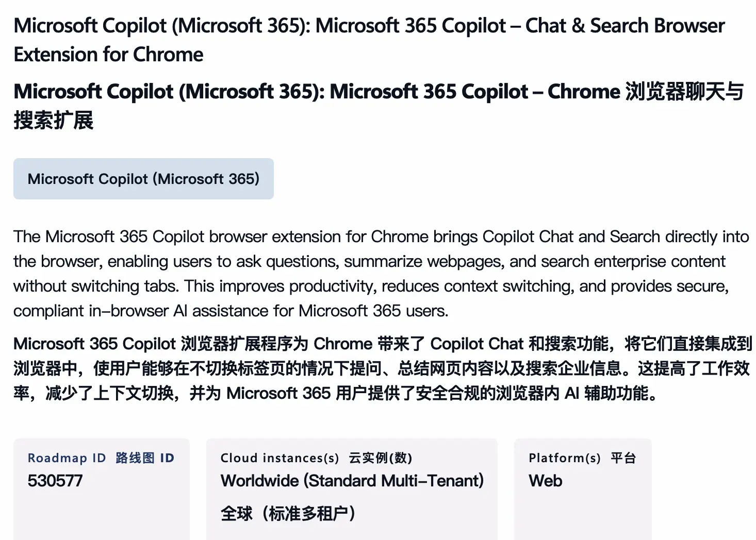Click the '云实例(数)' label
The height and width of the screenshot is (540, 756).
pos(380,458)
